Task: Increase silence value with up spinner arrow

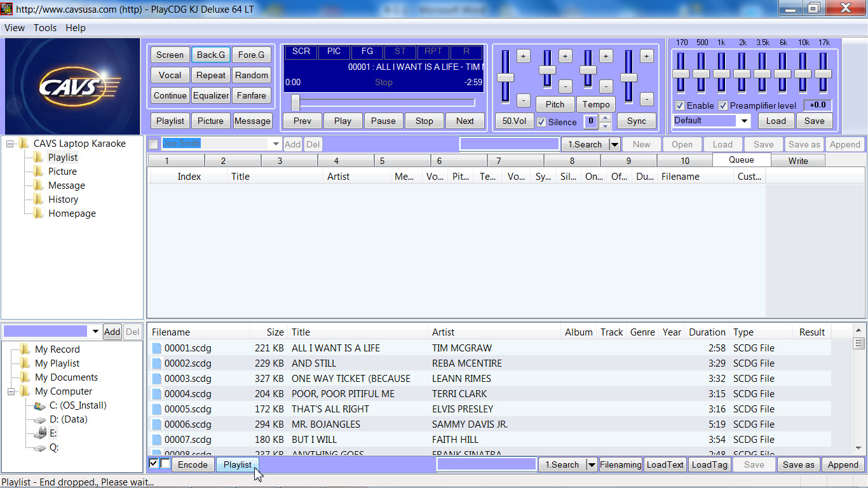Action: pyautogui.click(x=606, y=118)
